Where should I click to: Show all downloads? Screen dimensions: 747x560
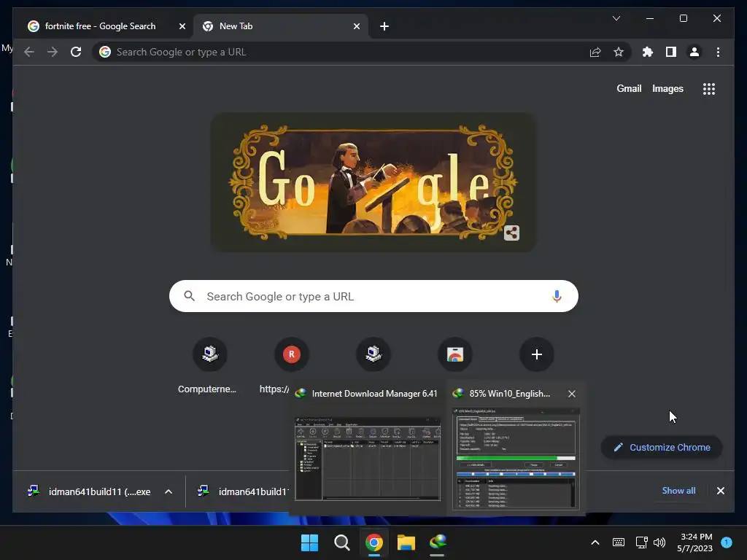pyautogui.click(x=678, y=491)
